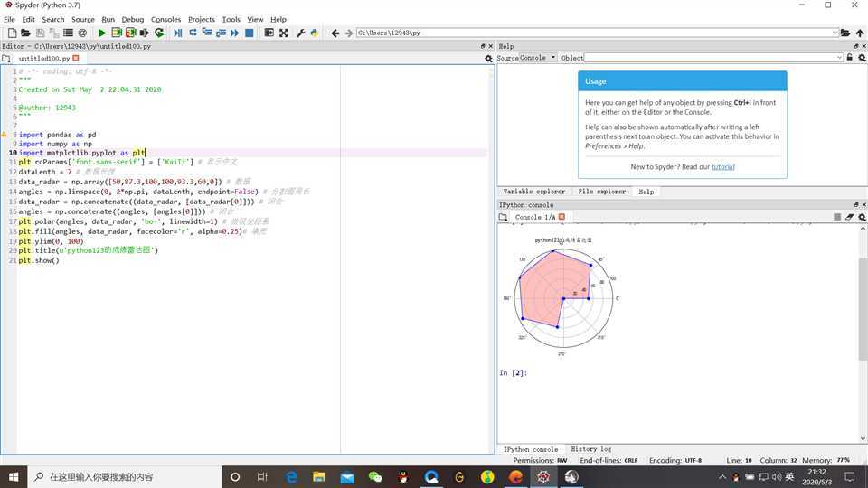
Task: Run selection or current line icon
Action: 145,33
